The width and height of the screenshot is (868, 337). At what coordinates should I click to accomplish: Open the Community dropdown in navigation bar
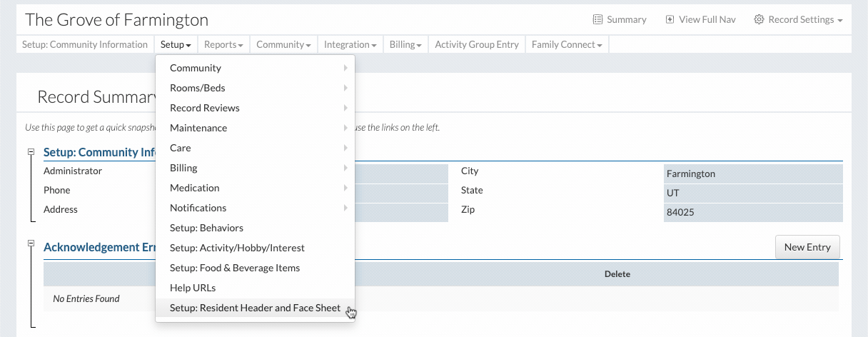pos(283,44)
